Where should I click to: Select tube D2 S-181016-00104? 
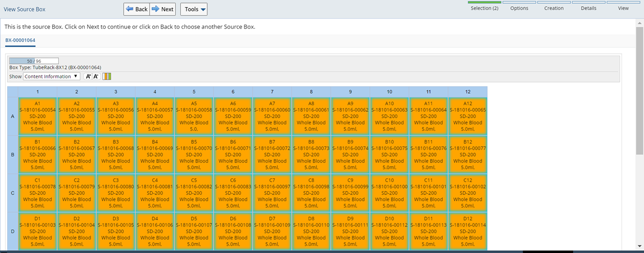(77, 231)
